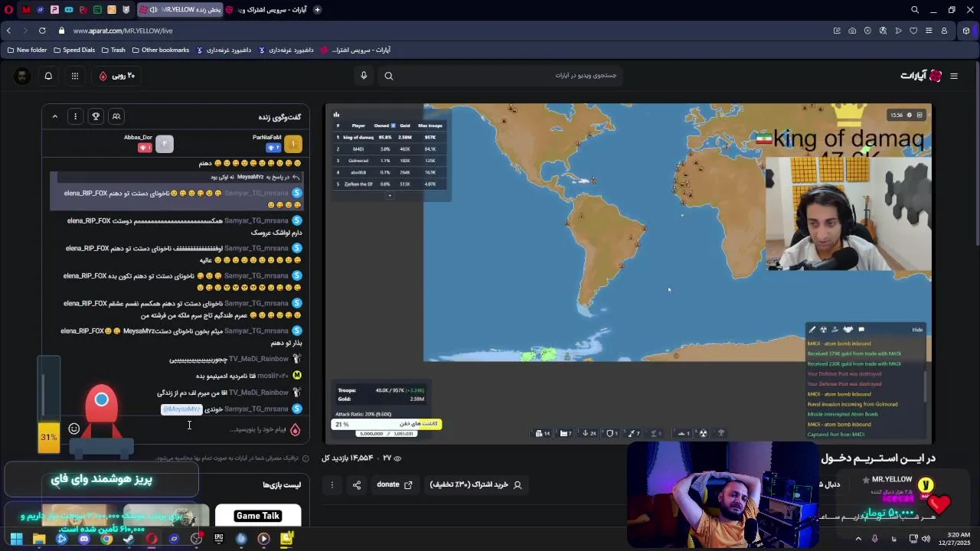
Task: Open File Explorer from the taskbar
Action: point(39,539)
